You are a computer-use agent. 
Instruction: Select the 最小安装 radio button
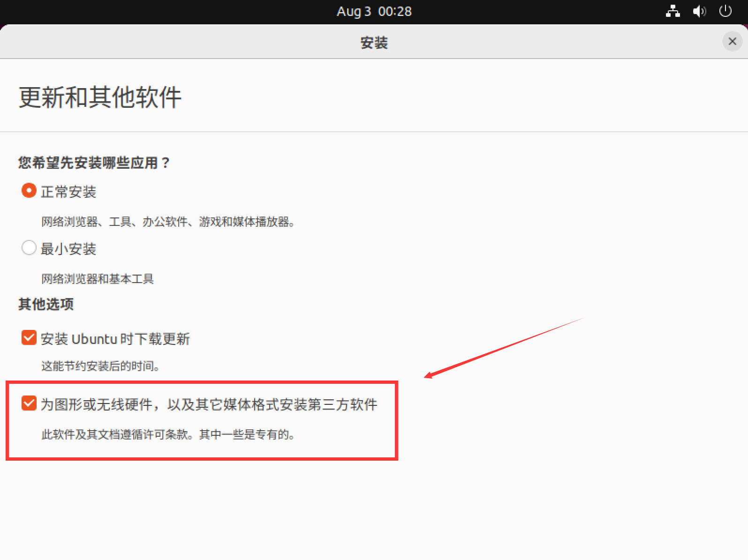[29, 247]
